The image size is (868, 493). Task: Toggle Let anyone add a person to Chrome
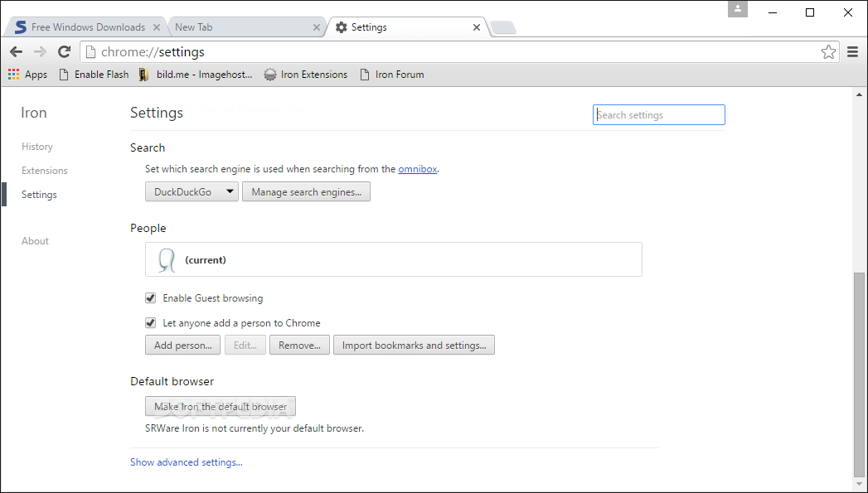tap(151, 323)
